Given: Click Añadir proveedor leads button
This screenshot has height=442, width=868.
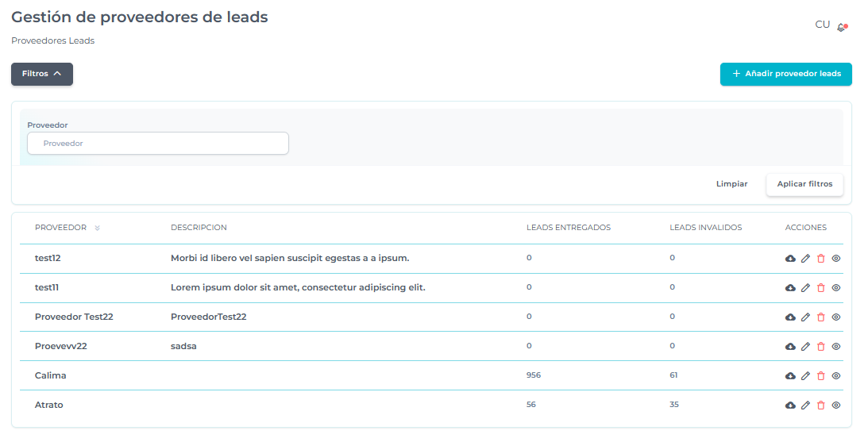Looking at the screenshot, I should [785, 74].
